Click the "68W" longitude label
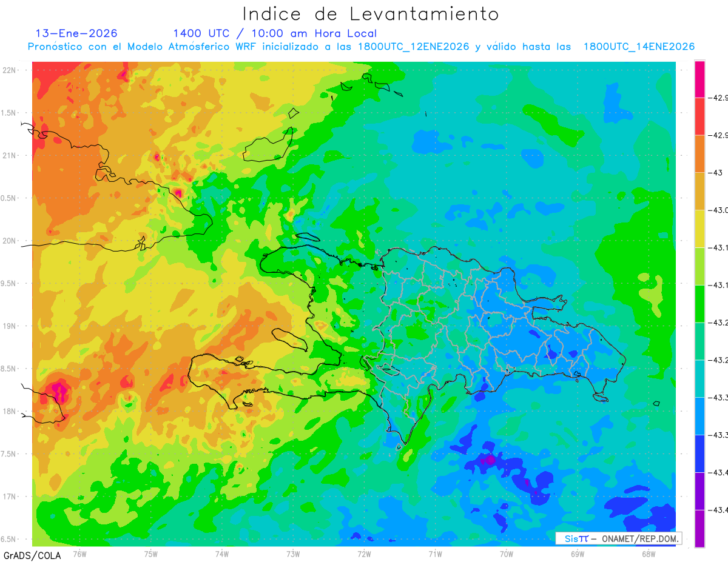Viewport: 728px width, 562px height. point(649,554)
